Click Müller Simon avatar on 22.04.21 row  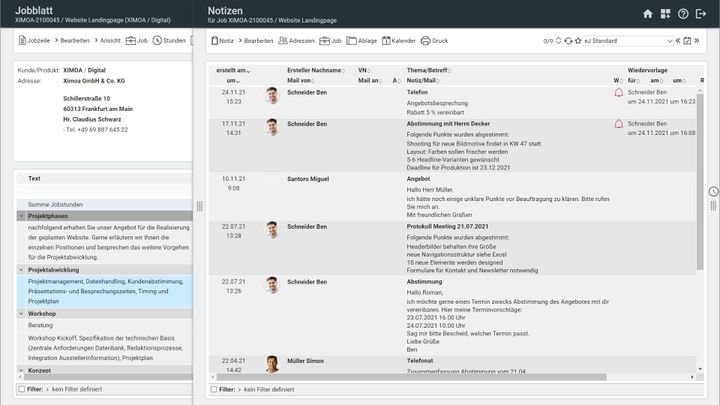click(272, 364)
